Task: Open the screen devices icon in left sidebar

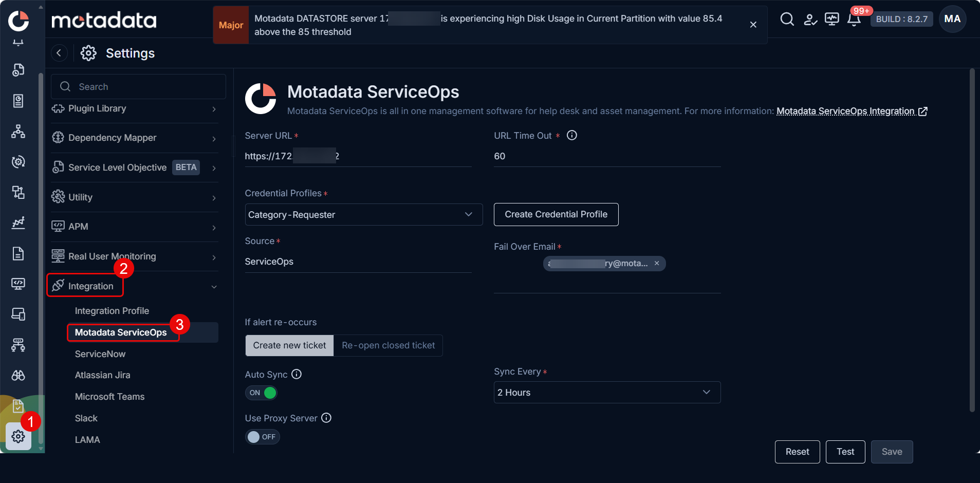Action: (x=19, y=314)
